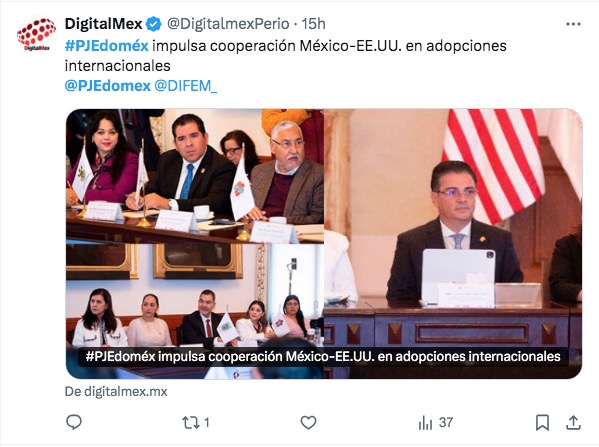Open the DigitalMex display name
Image resolution: width=599 pixels, height=447 pixels.
tap(104, 24)
